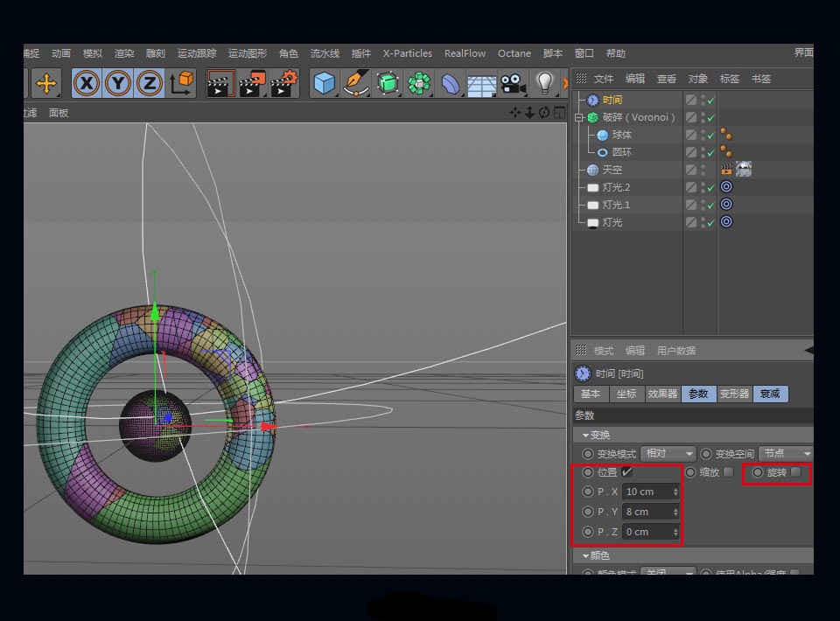
Task: Enable the 缩放 (scale) checkbox
Action: pyautogui.click(x=728, y=472)
